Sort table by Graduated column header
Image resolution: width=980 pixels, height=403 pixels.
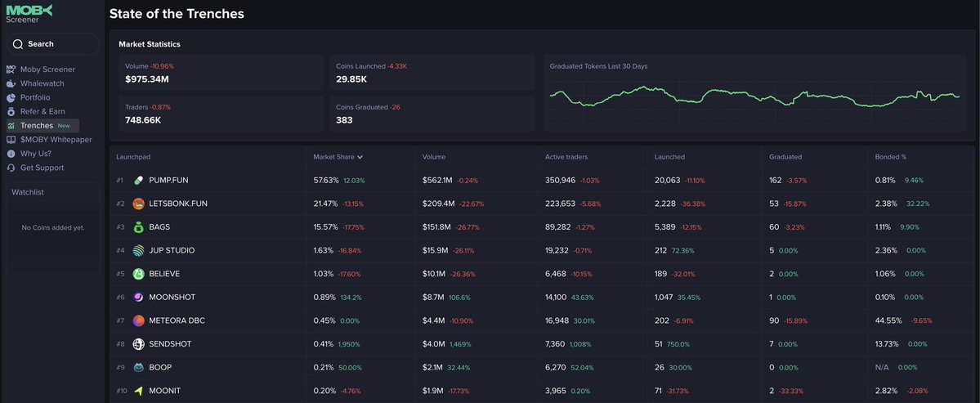click(x=785, y=158)
